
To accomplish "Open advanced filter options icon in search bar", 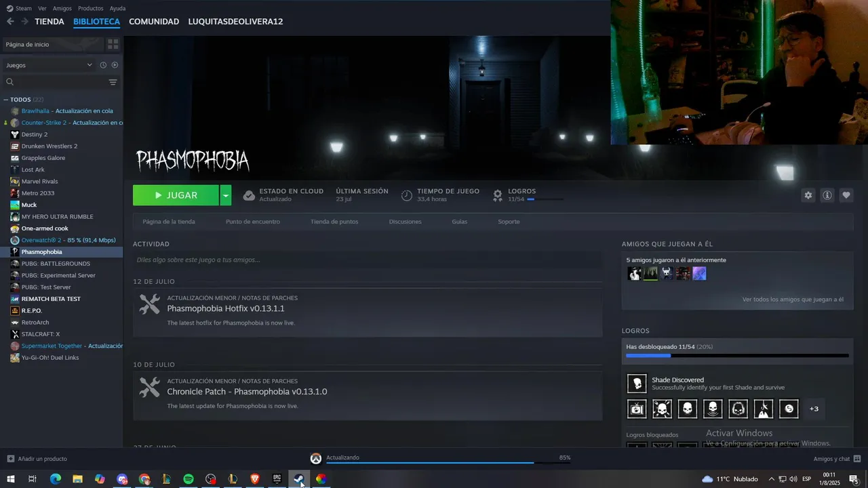I will 113,82.
